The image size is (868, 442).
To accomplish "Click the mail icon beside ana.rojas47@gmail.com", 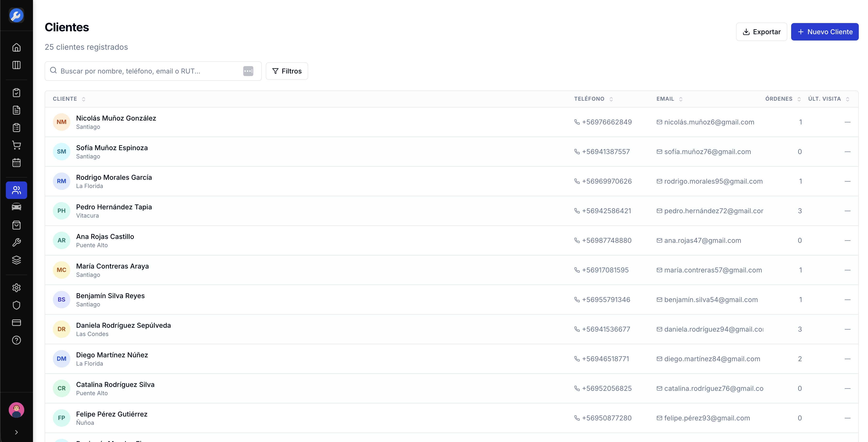I will tap(659, 240).
